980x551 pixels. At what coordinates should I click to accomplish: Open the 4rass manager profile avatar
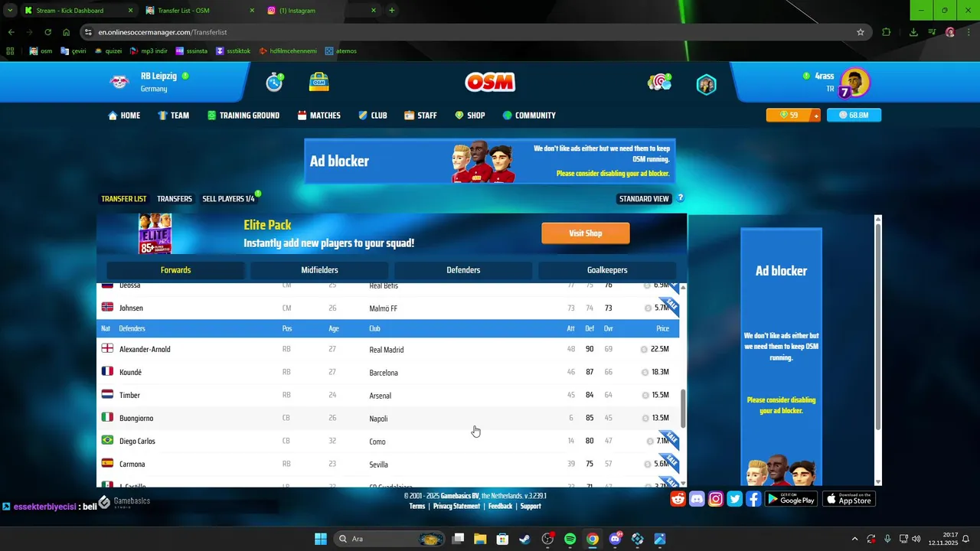point(854,83)
